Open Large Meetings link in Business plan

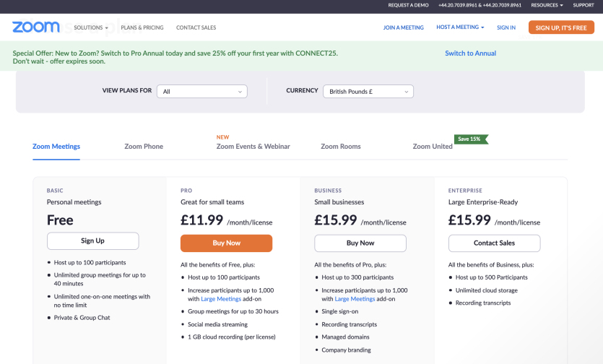[x=355, y=299]
